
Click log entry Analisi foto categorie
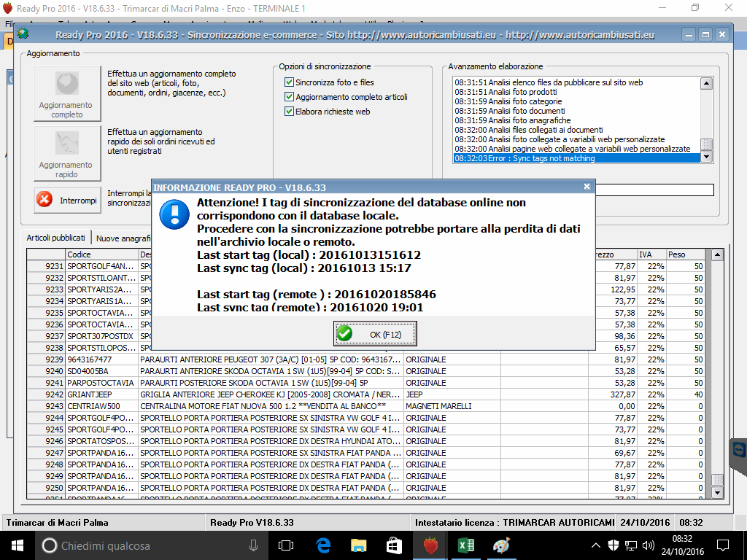coord(577,101)
